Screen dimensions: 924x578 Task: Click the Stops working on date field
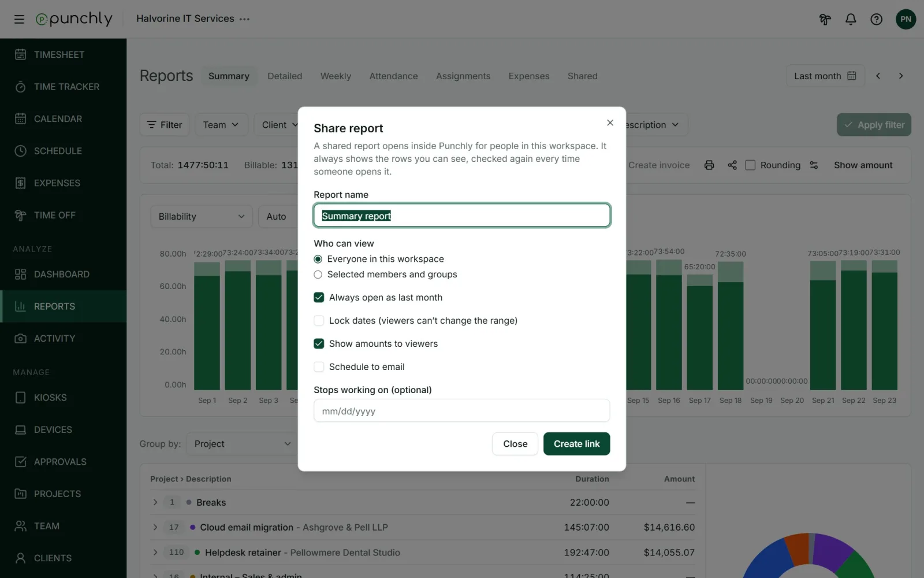462,411
